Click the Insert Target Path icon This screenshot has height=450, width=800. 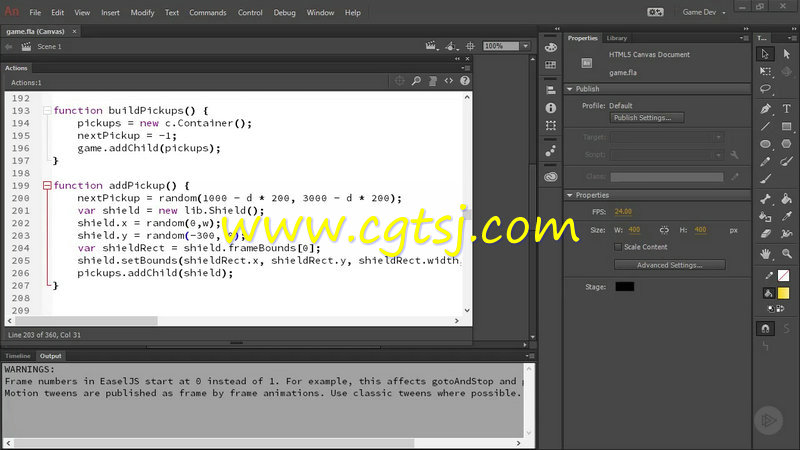(399, 81)
